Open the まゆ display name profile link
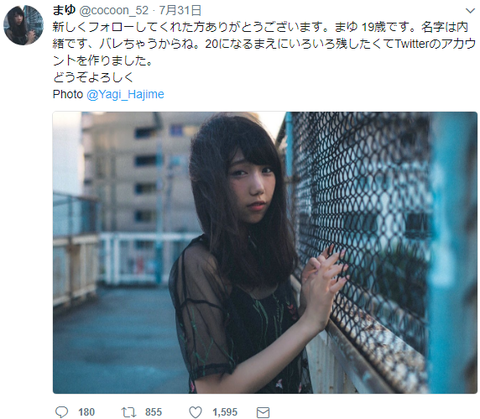The image size is (480, 419). click(x=64, y=10)
